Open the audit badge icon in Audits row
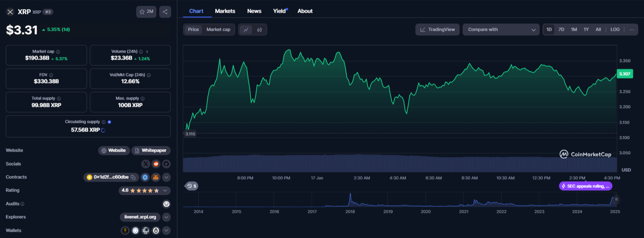644x238 pixels. tap(166, 204)
